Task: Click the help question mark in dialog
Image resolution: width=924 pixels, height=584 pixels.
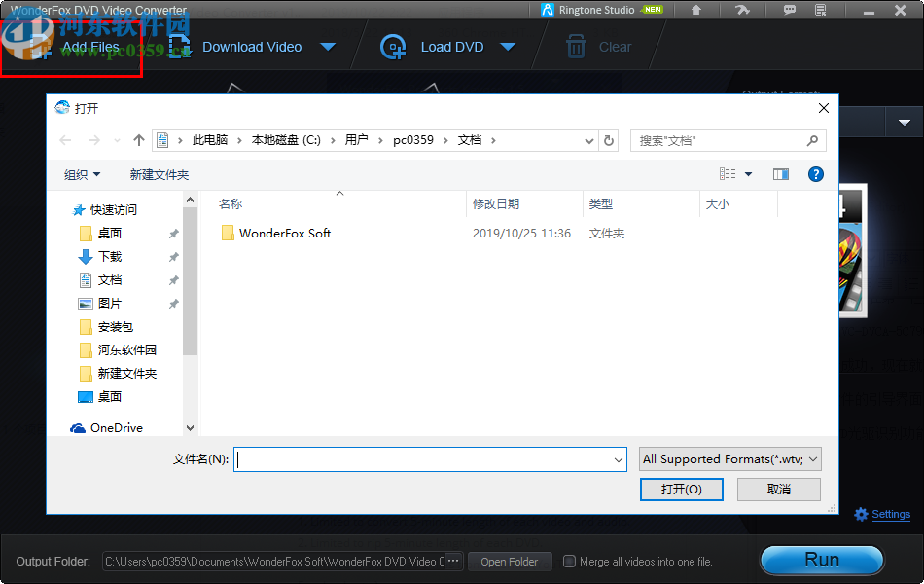Action: pyautogui.click(x=815, y=174)
